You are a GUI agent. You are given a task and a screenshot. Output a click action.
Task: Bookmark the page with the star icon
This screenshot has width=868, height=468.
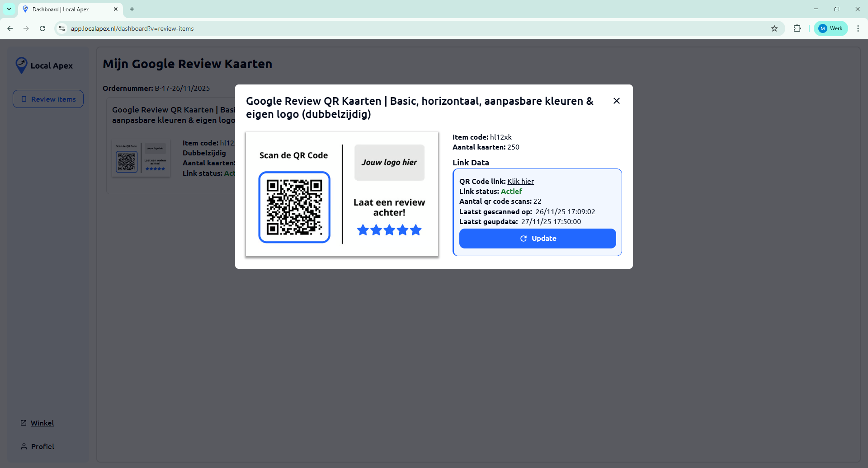pyautogui.click(x=775, y=28)
